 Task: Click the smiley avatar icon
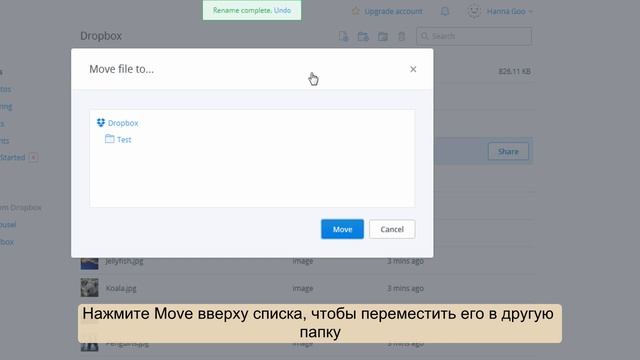(x=474, y=11)
